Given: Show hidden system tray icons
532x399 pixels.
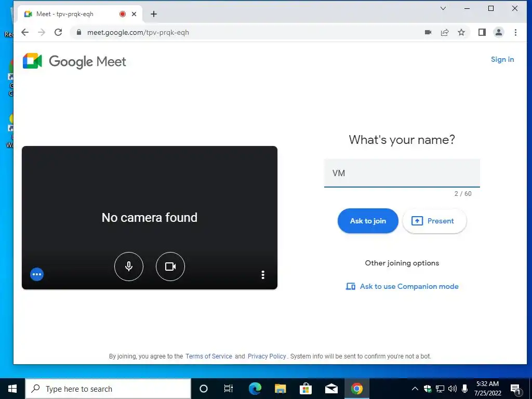Looking at the screenshot, I should pos(415,389).
